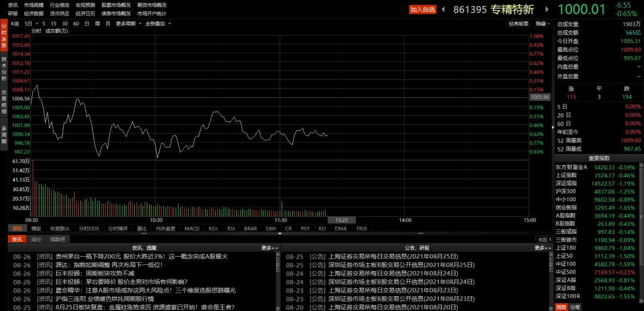
Task: Show the KDJ indicator
Action: point(213,228)
